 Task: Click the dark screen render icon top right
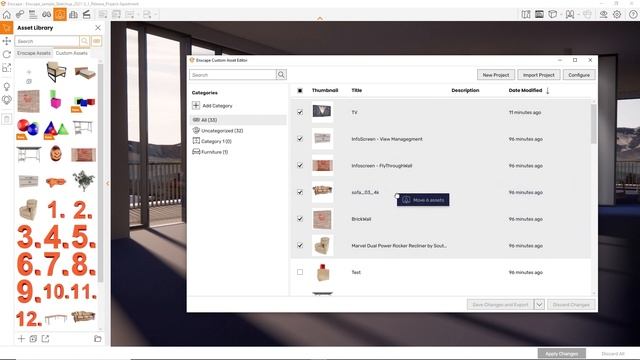click(539, 15)
